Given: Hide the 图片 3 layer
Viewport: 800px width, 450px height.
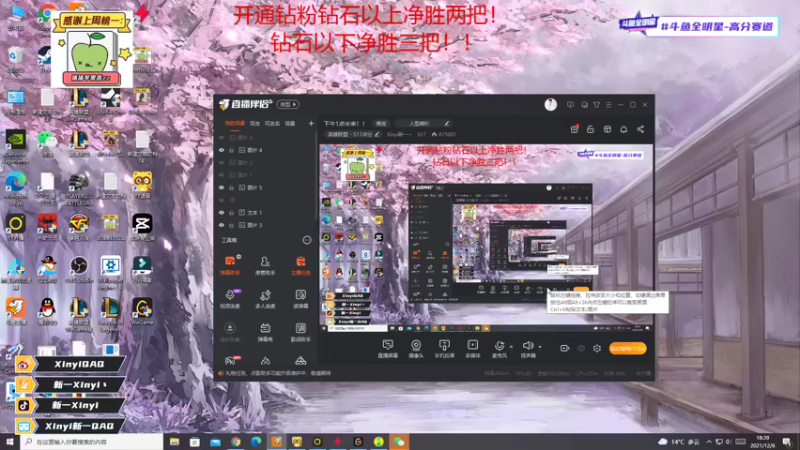Looking at the screenshot, I should (x=221, y=225).
